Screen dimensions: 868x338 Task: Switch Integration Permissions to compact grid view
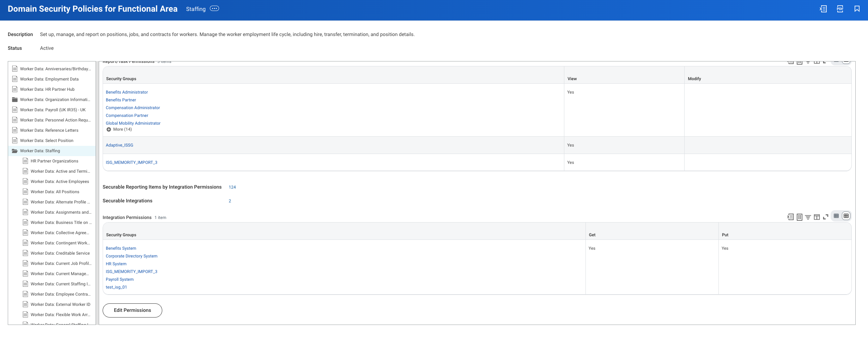coord(836,216)
